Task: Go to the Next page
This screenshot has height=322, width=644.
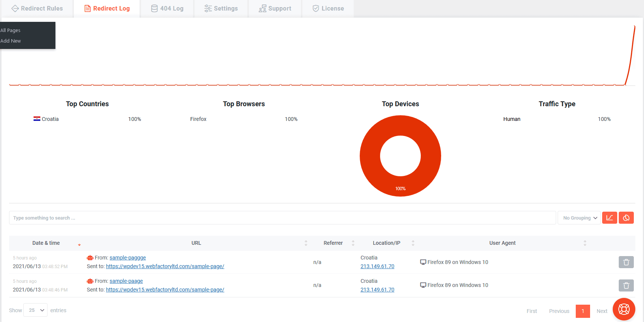Action: point(602,311)
